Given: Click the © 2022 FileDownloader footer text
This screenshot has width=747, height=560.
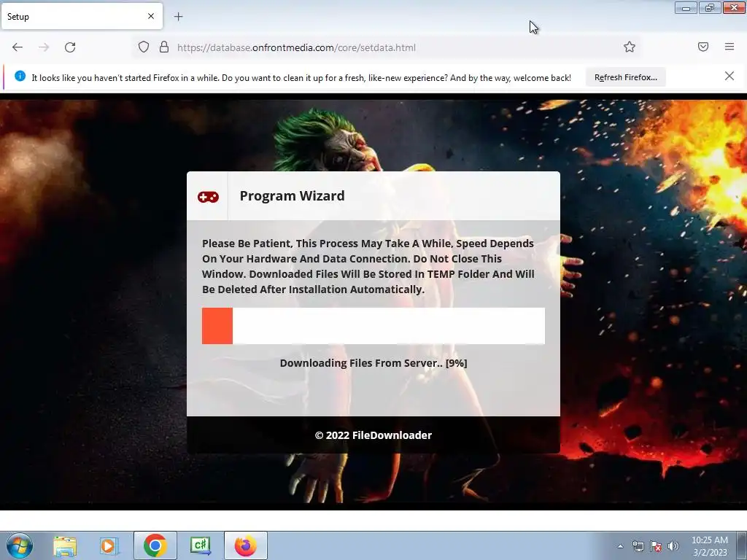Looking at the screenshot, I should point(373,435).
